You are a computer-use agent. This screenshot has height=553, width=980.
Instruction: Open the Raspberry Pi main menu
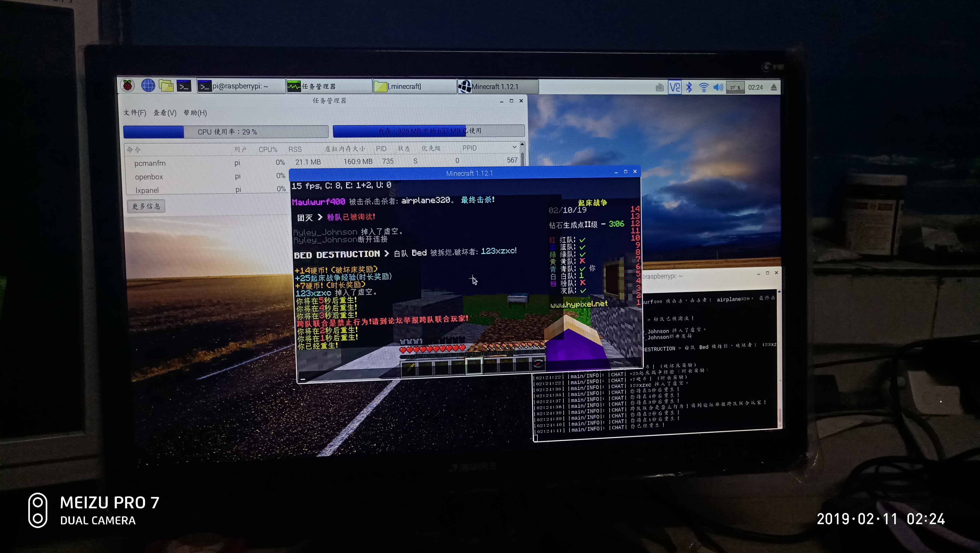point(128,85)
